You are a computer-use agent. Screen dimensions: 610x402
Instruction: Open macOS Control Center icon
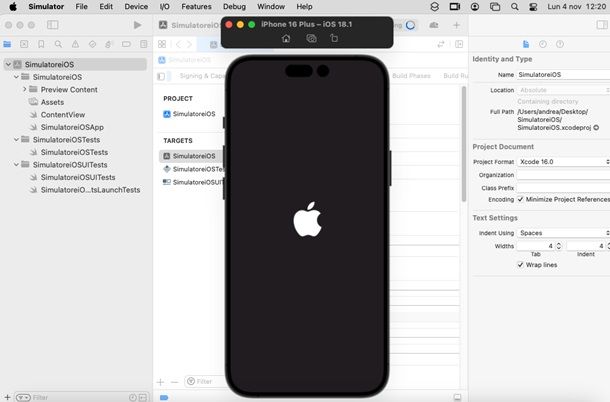(533, 7)
